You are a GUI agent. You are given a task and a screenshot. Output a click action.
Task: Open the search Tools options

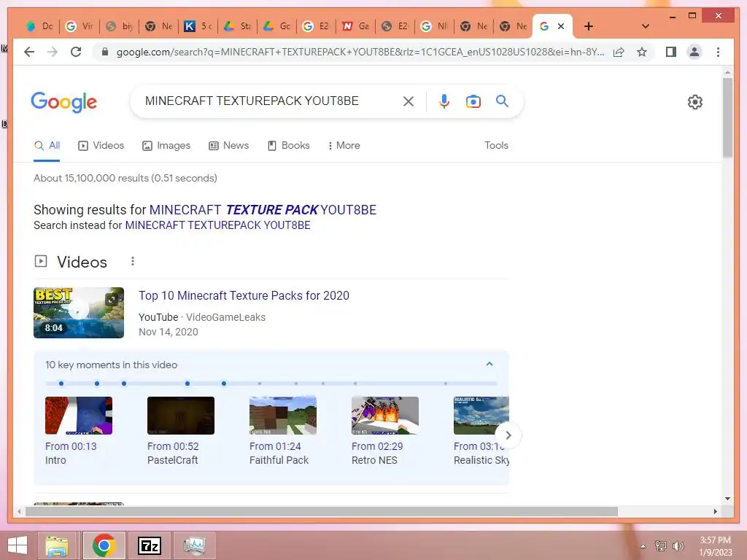click(x=496, y=145)
